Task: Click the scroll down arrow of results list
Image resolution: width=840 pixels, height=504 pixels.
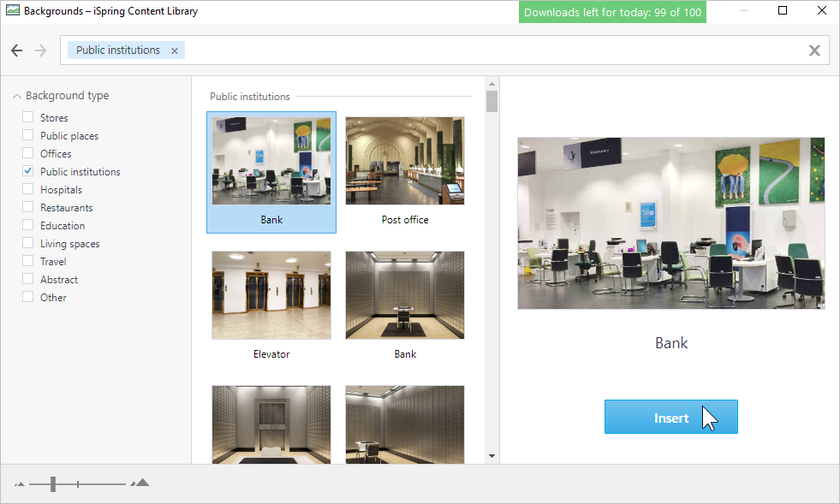Action: (x=491, y=456)
